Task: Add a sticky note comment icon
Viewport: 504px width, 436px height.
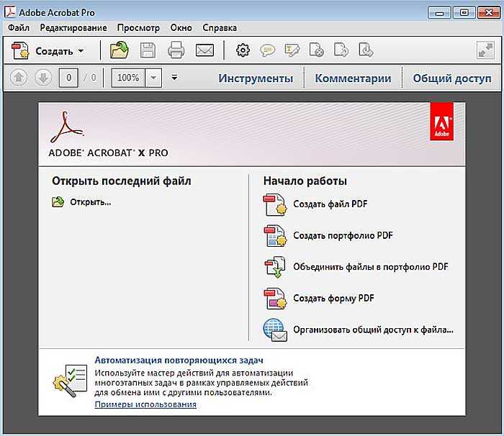Action: pyautogui.click(x=267, y=50)
